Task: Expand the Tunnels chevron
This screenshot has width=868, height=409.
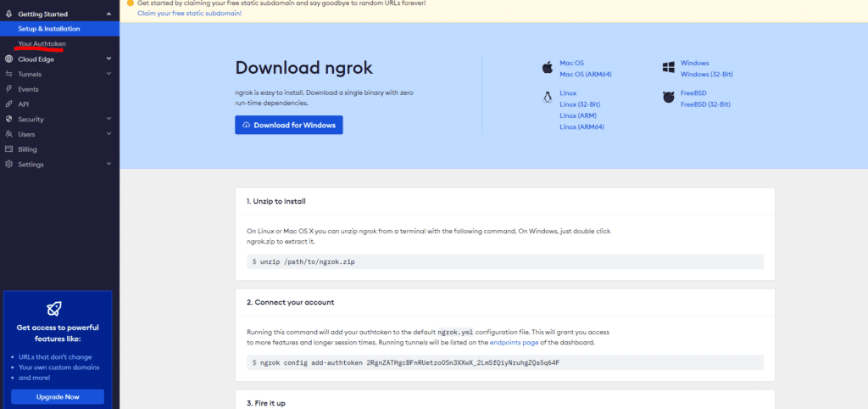Action: (x=108, y=73)
